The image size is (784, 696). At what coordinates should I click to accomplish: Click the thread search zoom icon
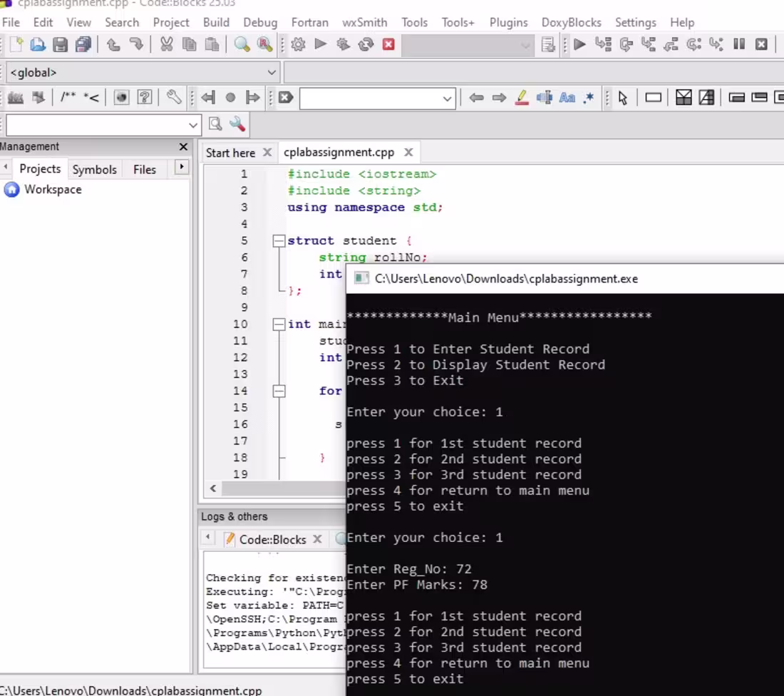(215, 124)
